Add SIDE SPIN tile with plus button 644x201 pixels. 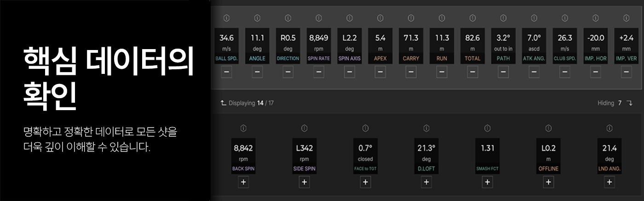[305, 182]
